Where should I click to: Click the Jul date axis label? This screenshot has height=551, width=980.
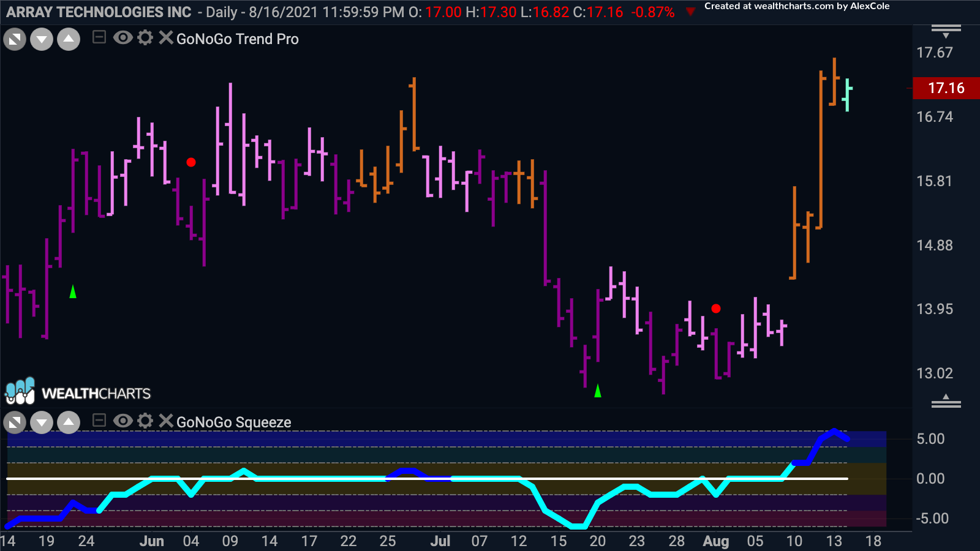(x=440, y=541)
